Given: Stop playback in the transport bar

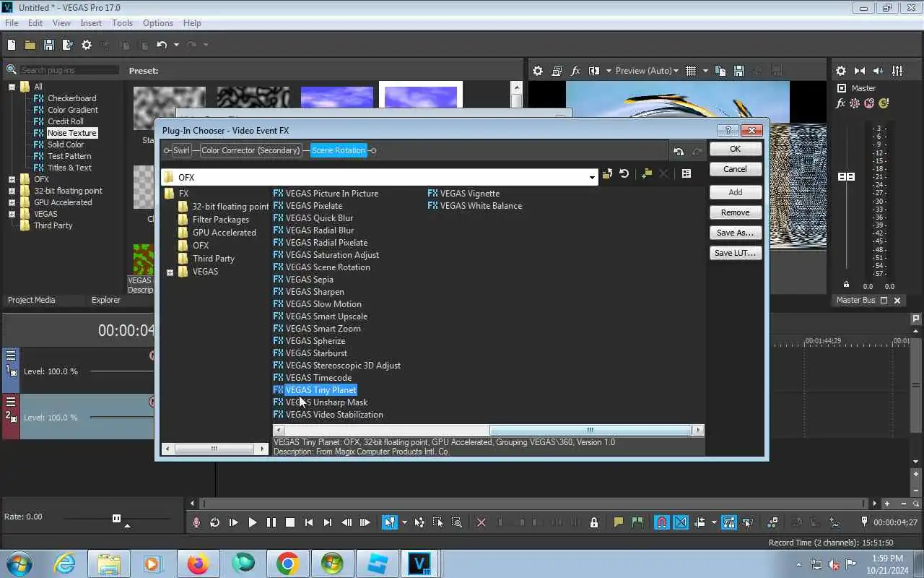Looking at the screenshot, I should 289,522.
